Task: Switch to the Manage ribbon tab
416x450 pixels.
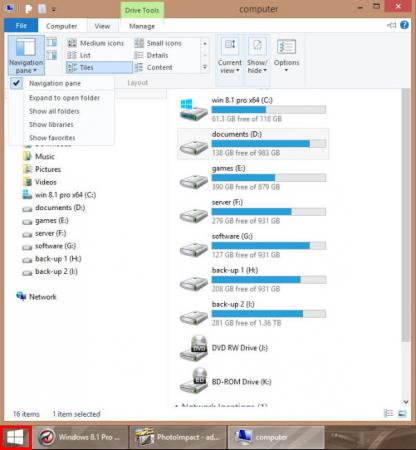Action: pos(142,26)
